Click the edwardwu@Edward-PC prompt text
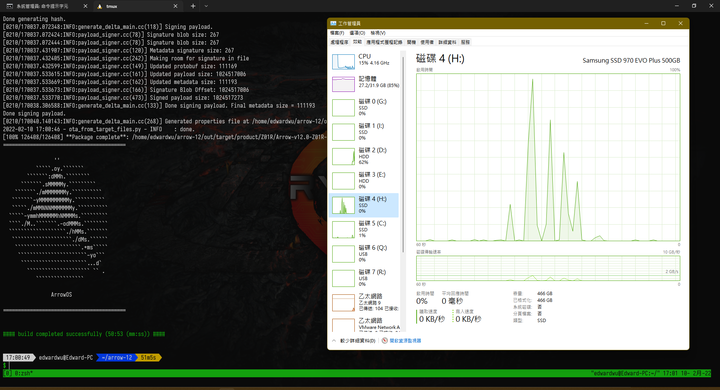This screenshot has width=720, height=390. click(66, 357)
